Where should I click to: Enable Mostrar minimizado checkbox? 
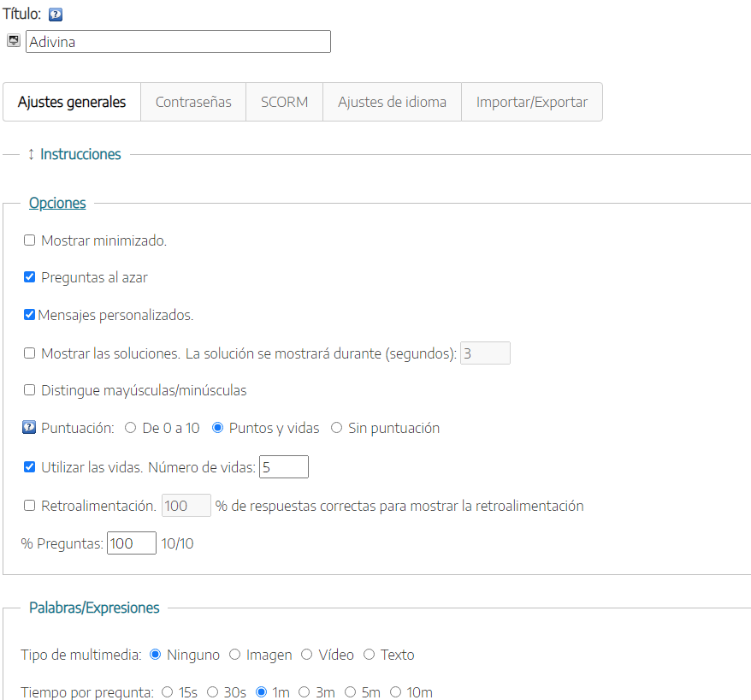(x=30, y=240)
